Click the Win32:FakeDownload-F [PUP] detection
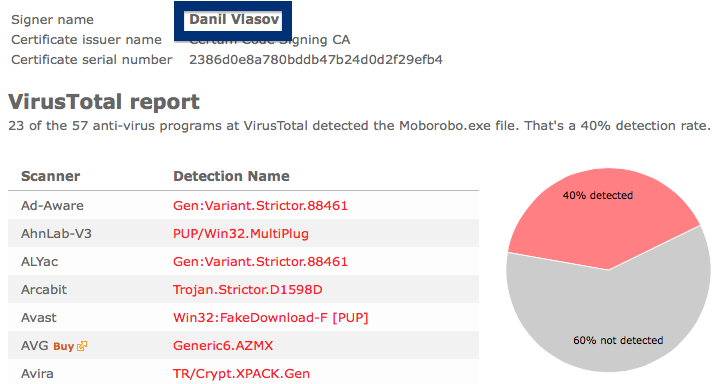This screenshot has width=722, height=384. (271, 318)
